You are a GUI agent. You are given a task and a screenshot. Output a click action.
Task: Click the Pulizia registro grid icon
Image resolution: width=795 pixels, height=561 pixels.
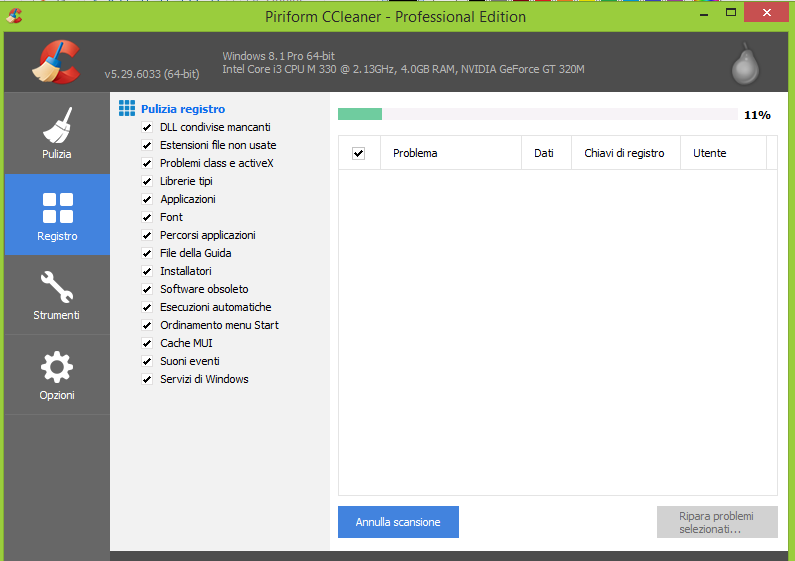(127, 108)
